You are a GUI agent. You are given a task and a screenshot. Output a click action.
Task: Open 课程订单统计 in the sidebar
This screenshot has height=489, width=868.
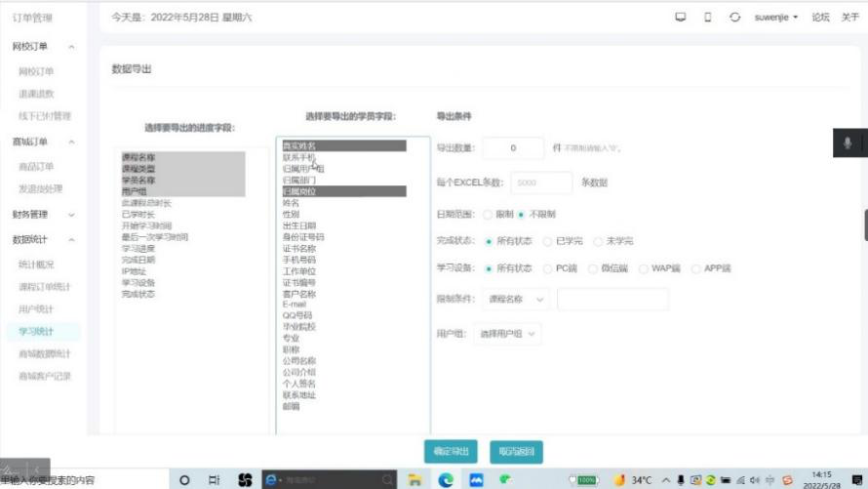coord(44,287)
